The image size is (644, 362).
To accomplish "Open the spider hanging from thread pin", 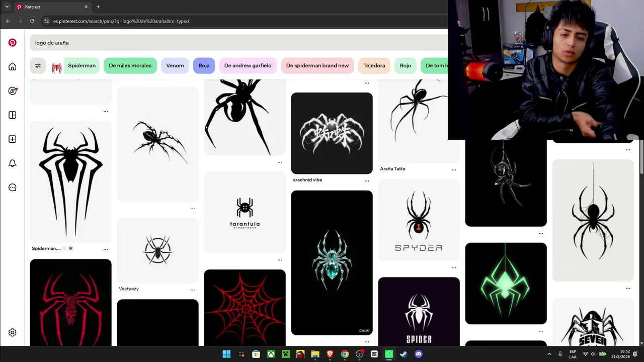I will (x=593, y=220).
